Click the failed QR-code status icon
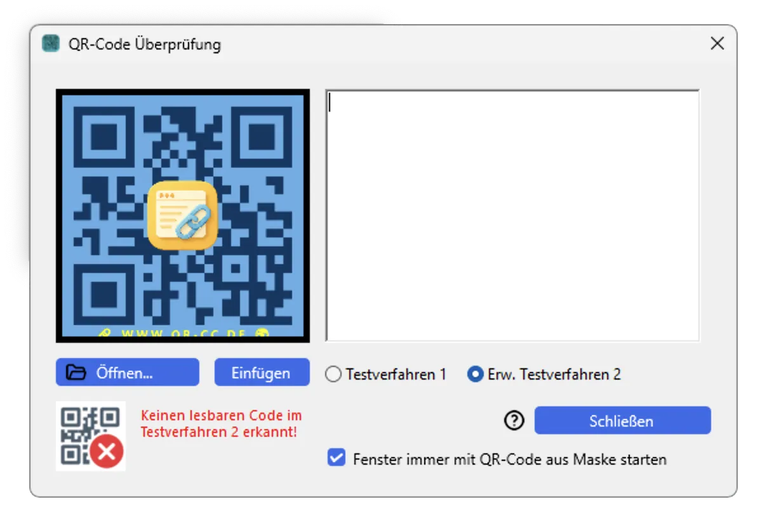 (91, 436)
